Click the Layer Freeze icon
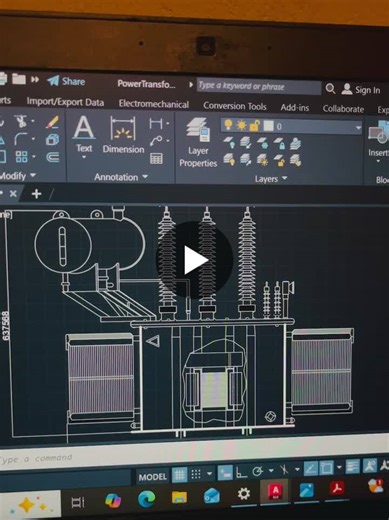Image resolution: width=389 pixels, height=520 pixels. click(x=263, y=143)
